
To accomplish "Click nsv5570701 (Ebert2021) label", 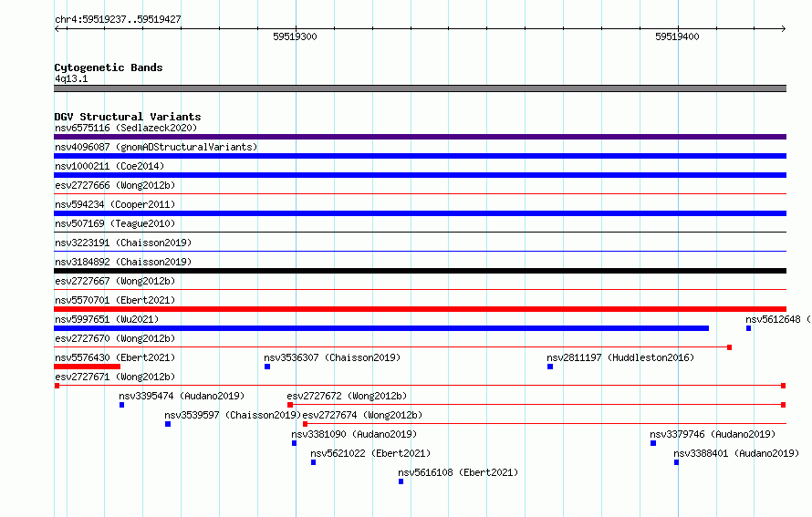I will (115, 300).
